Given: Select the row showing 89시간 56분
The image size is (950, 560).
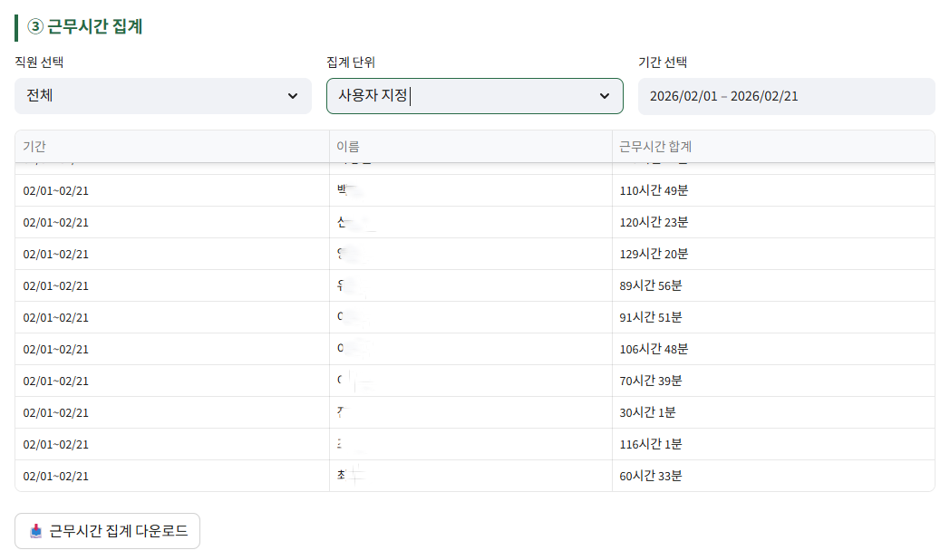Looking at the screenshot, I should coord(475,285).
